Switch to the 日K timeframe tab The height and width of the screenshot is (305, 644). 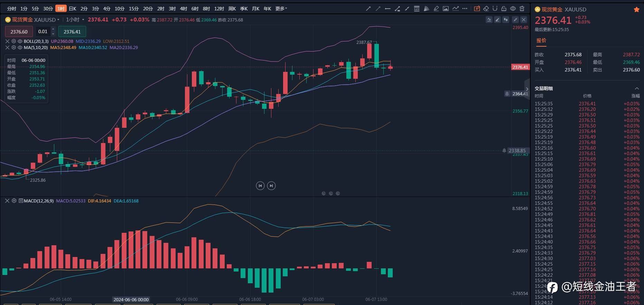(x=73, y=9)
